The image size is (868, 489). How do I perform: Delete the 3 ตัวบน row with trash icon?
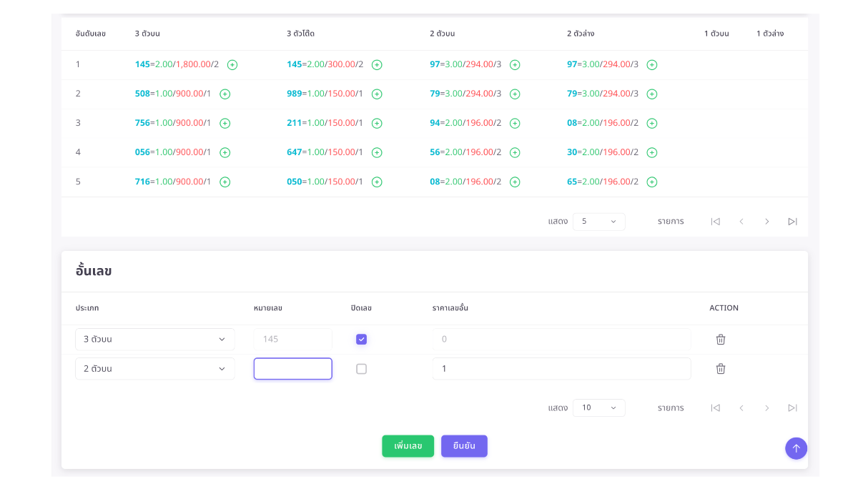721,340
